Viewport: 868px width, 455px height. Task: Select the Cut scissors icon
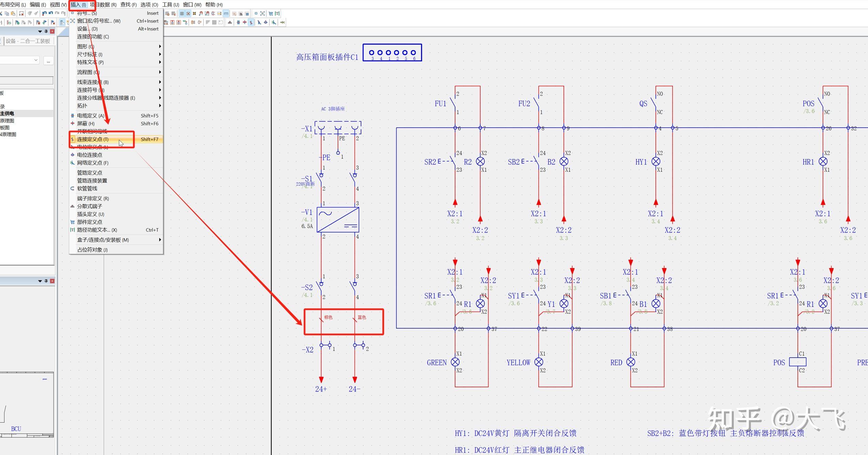coord(1,14)
